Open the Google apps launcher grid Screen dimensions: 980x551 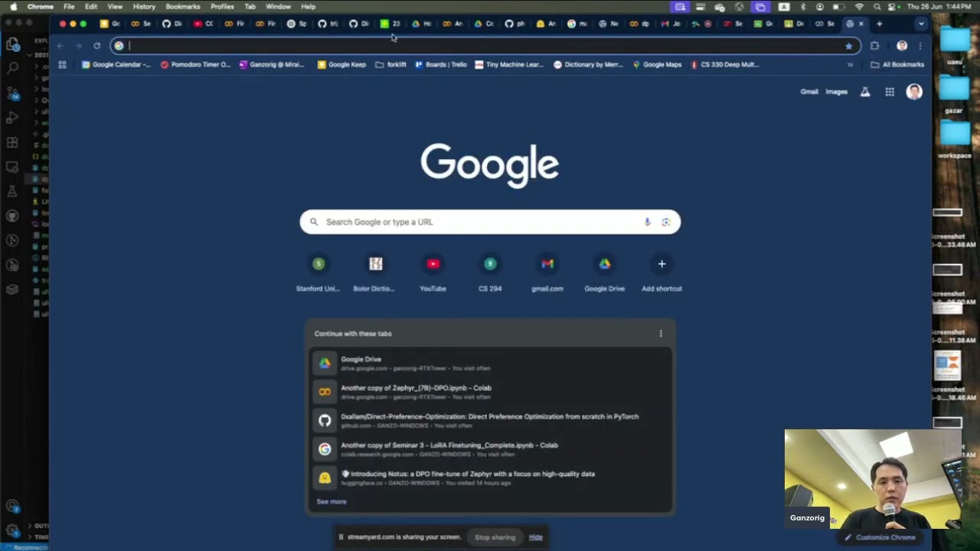point(890,92)
